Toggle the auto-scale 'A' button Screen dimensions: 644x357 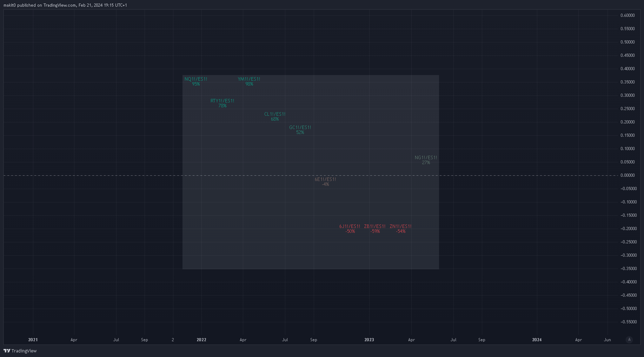pos(629,339)
